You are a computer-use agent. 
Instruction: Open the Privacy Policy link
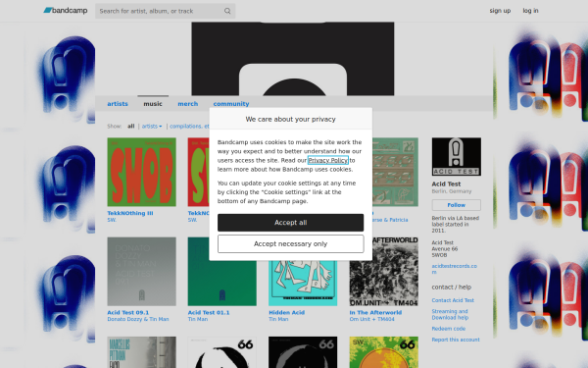327,160
